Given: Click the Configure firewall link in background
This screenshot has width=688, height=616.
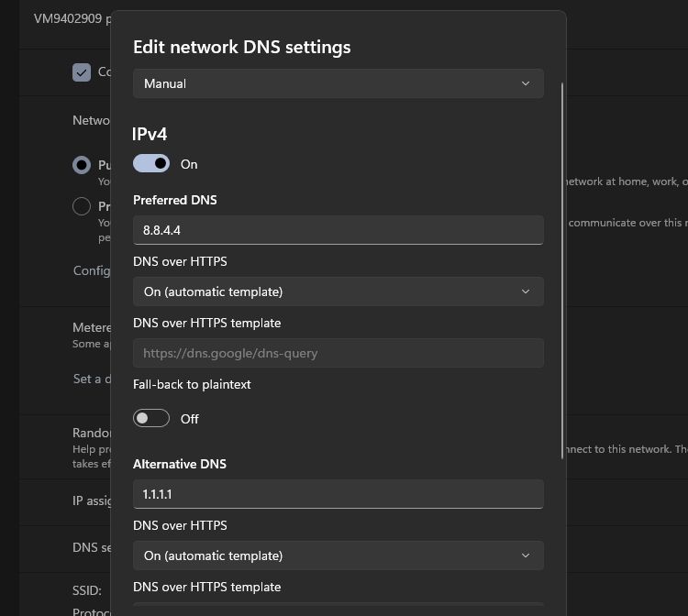Looking at the screenshot, I should tap(91, 270).
